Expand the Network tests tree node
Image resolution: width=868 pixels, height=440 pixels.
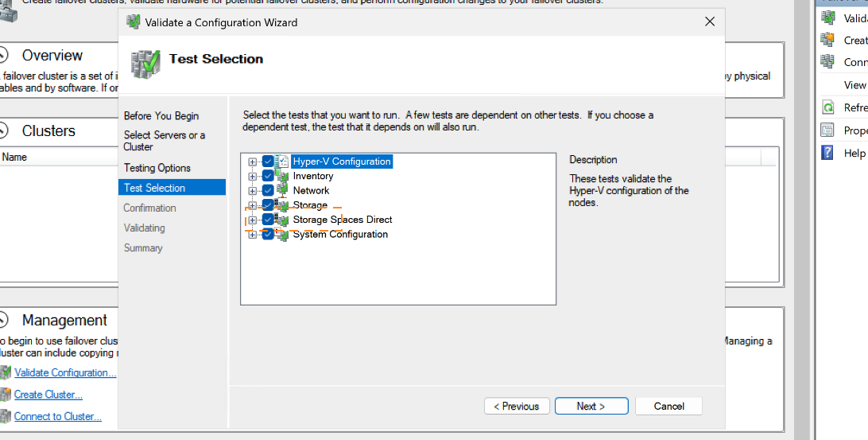253,191
